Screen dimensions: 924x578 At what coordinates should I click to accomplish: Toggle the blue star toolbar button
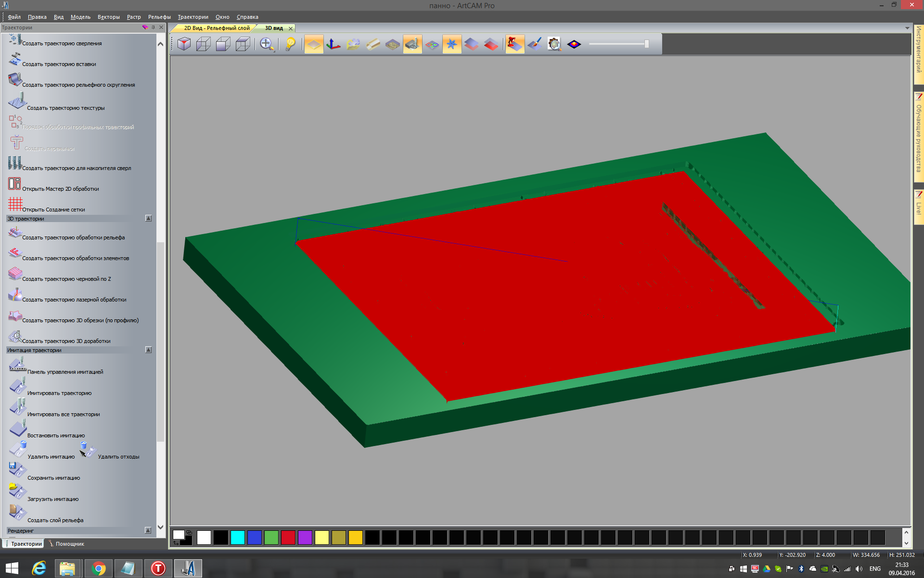451,44
